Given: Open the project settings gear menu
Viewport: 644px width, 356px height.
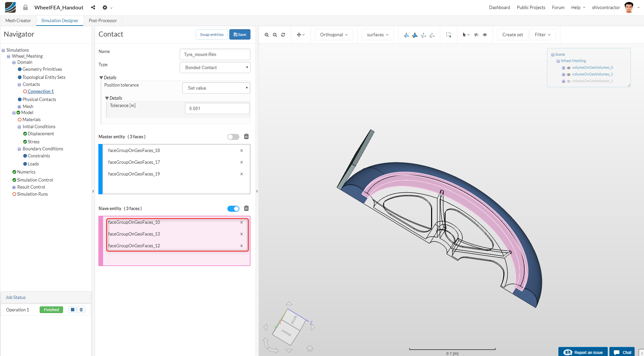Looking at the screenshot, I should click(107, 7).
